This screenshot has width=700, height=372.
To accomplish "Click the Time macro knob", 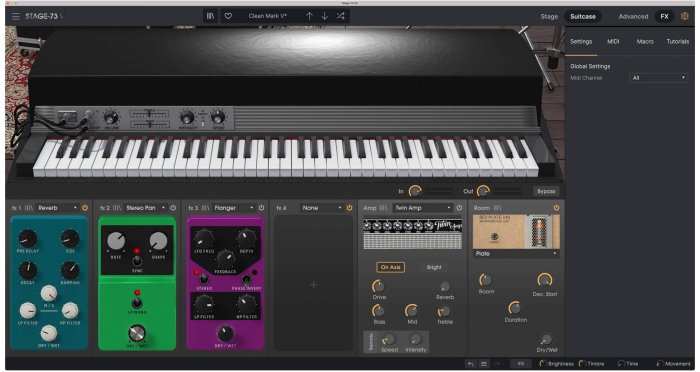I will (x=621, y=364).
